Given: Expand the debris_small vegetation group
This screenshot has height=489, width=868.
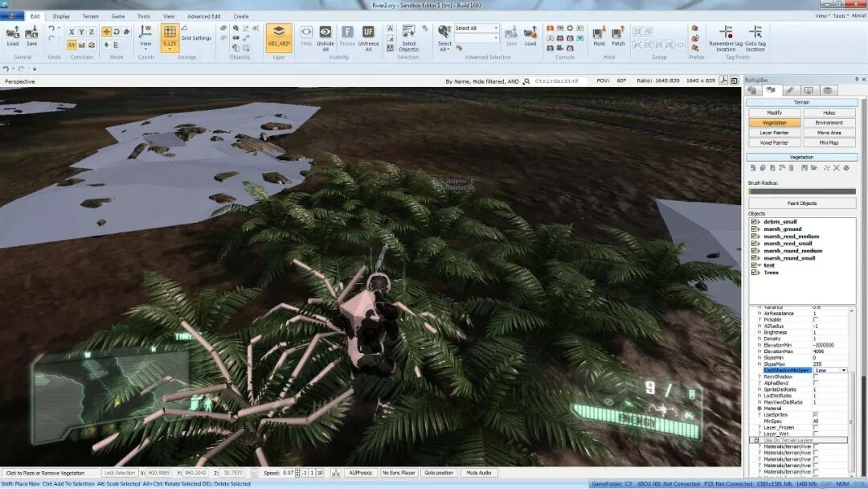Looking at the screenshot, I should click(x=760, y=221).
